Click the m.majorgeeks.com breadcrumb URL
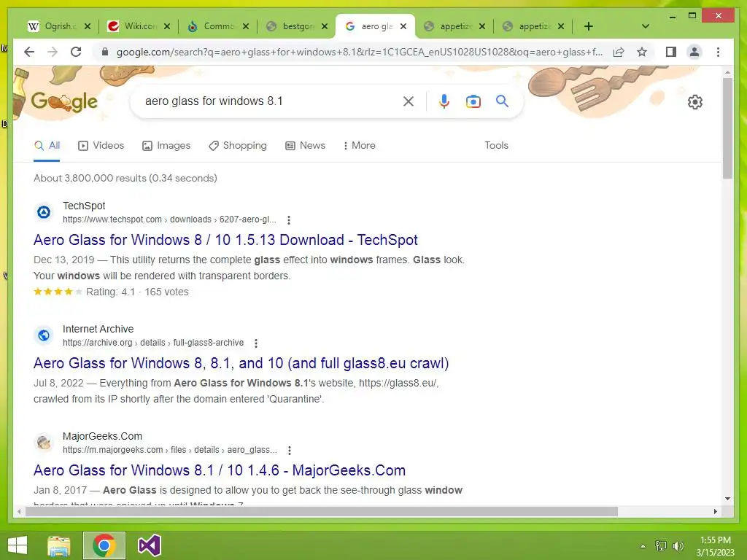This screenshot has height=560, width=747. tap(169, 450)
